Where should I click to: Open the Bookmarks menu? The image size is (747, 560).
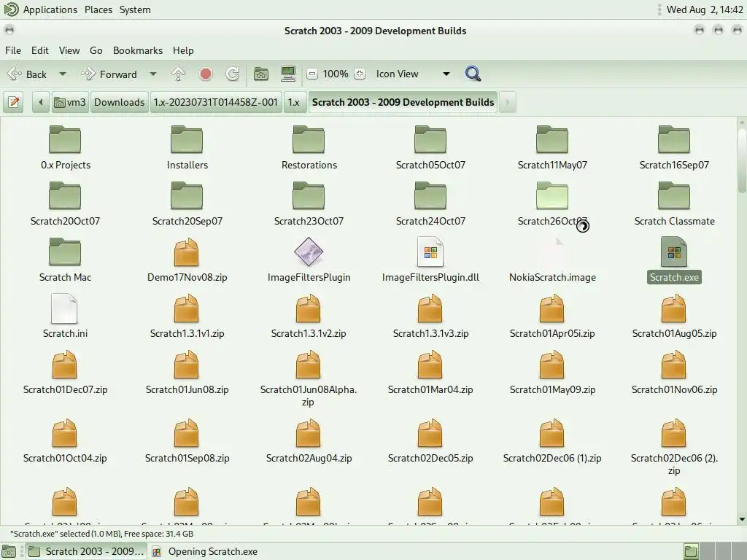point(138,50)
